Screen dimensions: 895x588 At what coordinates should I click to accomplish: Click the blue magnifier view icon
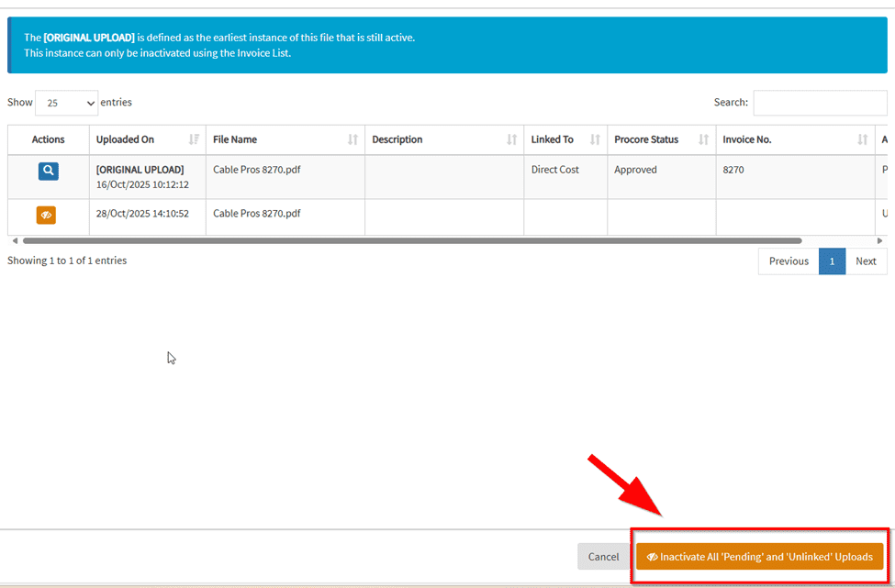[48, 171]
